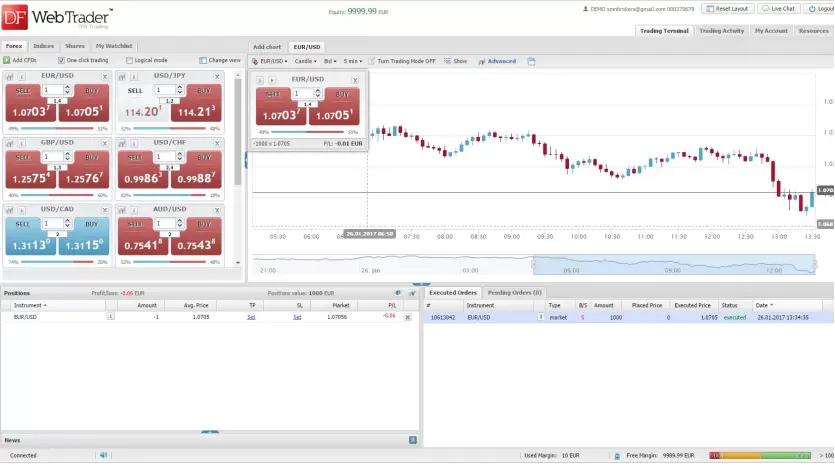Click the detach chart window icon
This screenshot has width=835, height=466.
(532, 61)
